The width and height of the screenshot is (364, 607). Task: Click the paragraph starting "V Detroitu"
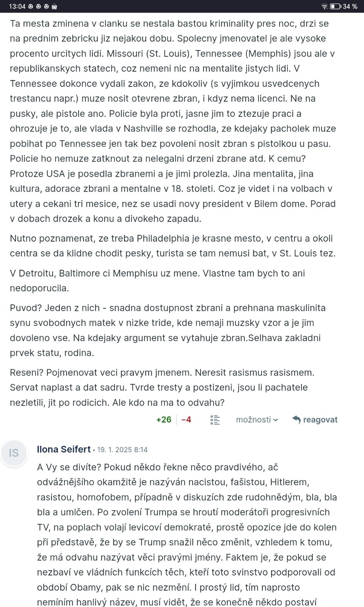tap(157, 281)
